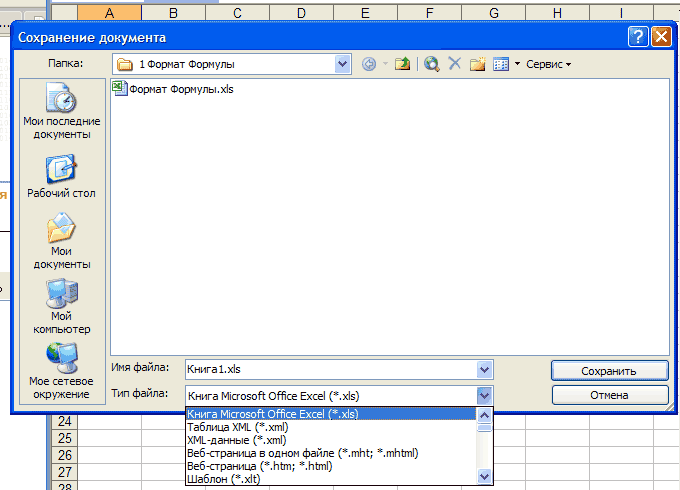Click the Views icon in toolbar
Image resolution: width=680 pixels, height=490 pixels.
501,64
